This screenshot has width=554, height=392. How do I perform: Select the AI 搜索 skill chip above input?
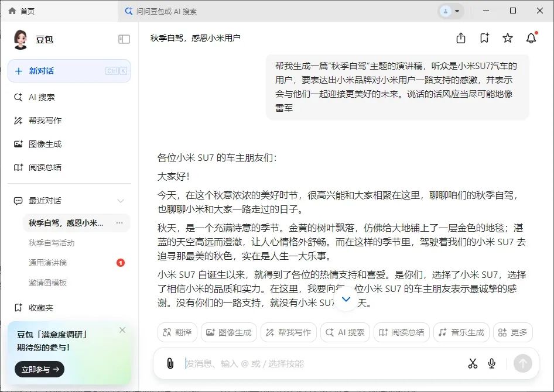click(x=345, y=332)
